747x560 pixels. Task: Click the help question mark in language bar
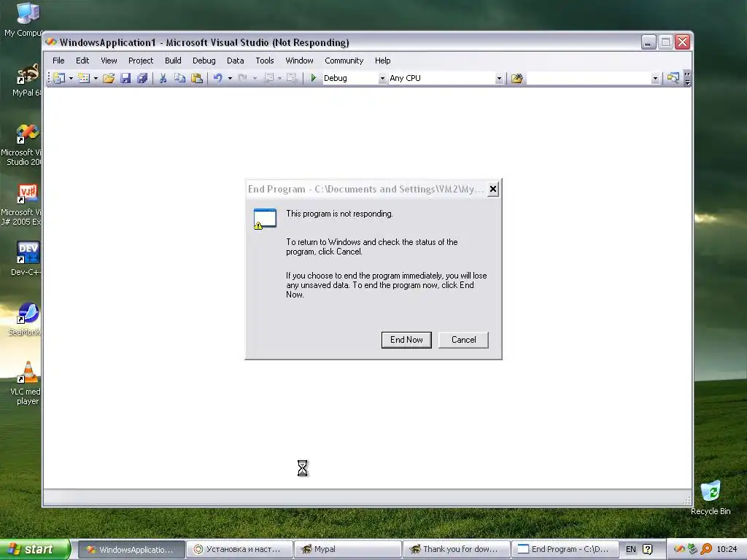click(x=648, y=550)
